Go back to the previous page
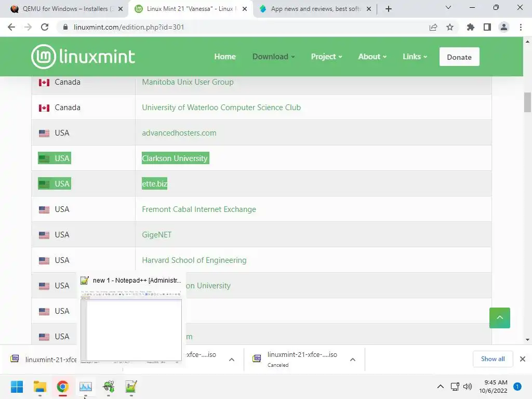This screenshot has height=399, width=532. [11, 27]
